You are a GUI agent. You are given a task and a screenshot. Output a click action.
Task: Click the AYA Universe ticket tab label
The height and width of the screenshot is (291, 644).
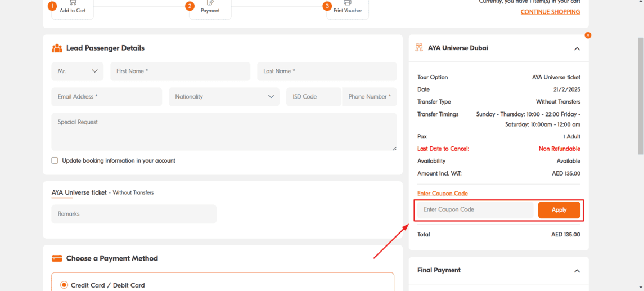(79, 192)
